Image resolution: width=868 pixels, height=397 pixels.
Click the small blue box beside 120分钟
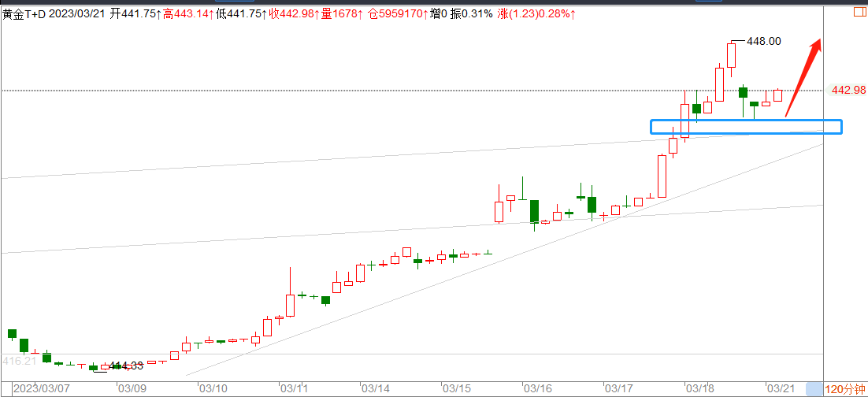[x=814, y=389]
